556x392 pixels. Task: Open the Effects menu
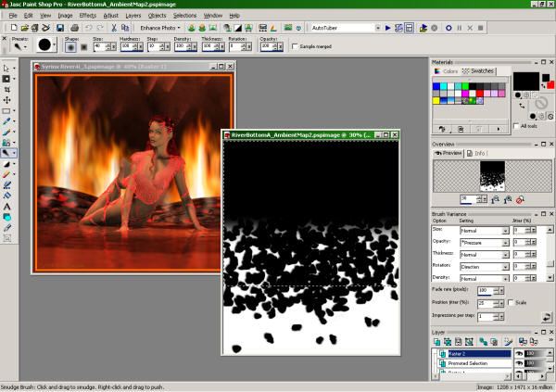tap(88, 15)
